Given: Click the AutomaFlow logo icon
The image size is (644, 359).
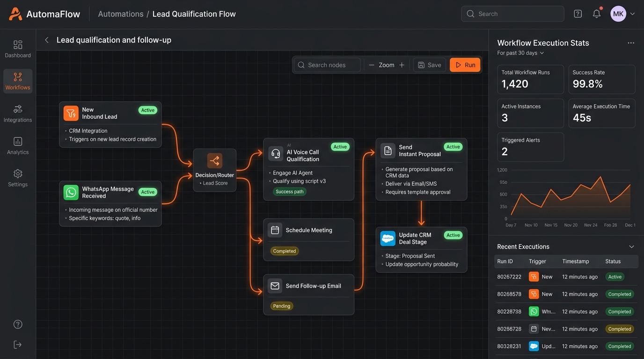Looking at the screenshot, I should (15, 14).
